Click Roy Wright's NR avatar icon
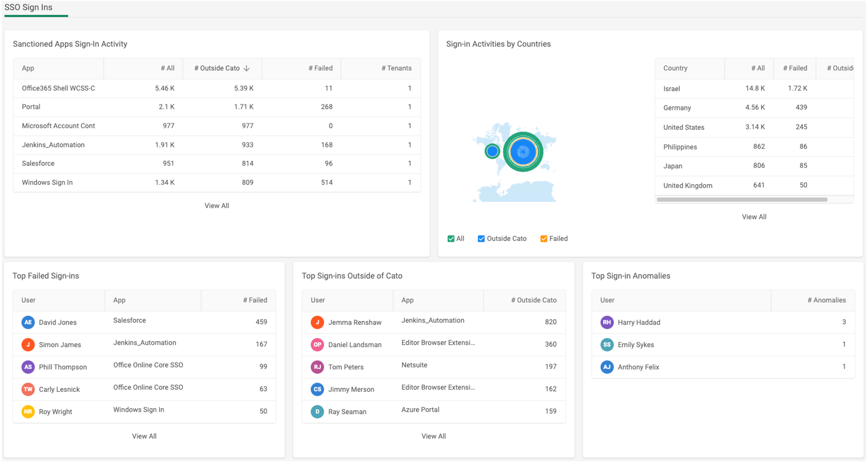The height and width of the screenshot is (462, 868). [28, 412]
